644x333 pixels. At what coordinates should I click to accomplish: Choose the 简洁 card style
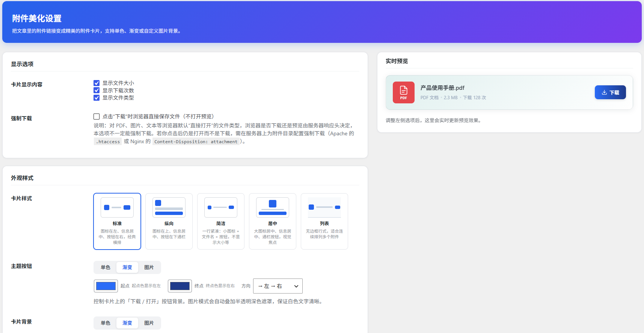(221, 221)
